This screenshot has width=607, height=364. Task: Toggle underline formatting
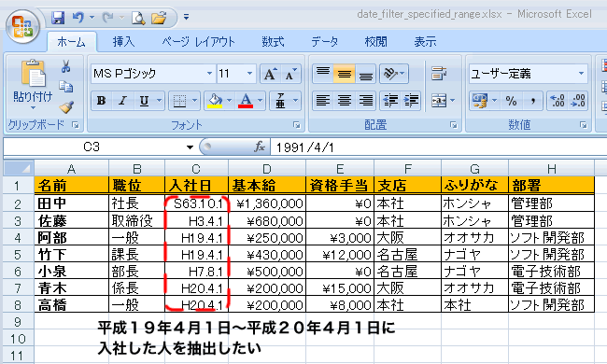(144, 101)
